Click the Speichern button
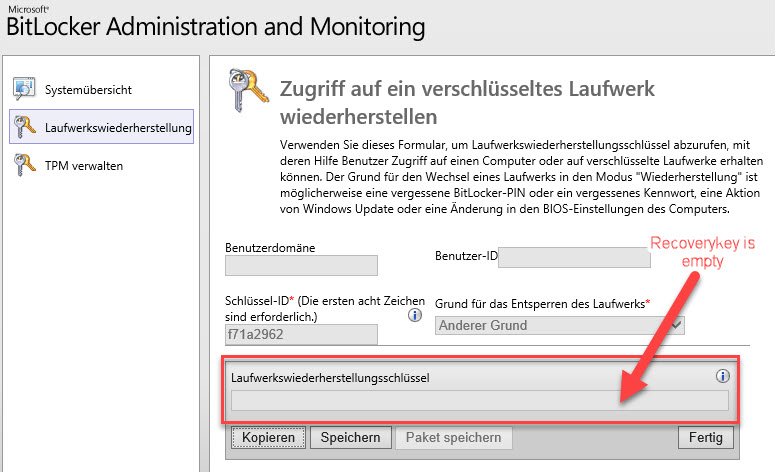The image size is (776, 472). tap(350, 437)
